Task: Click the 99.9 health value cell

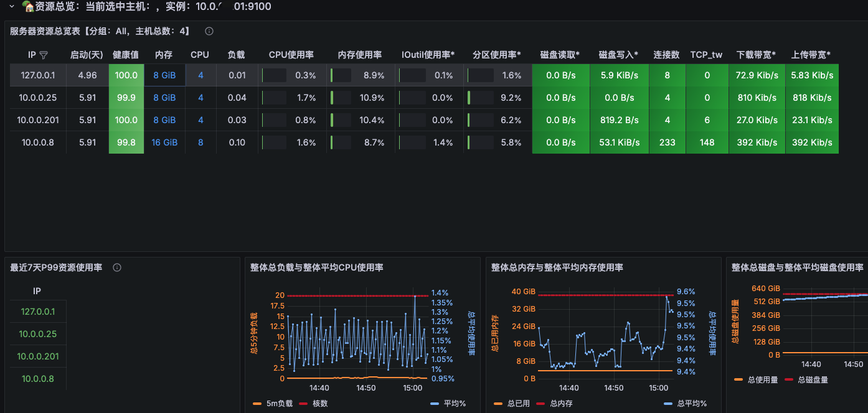Action: point(126,98)
